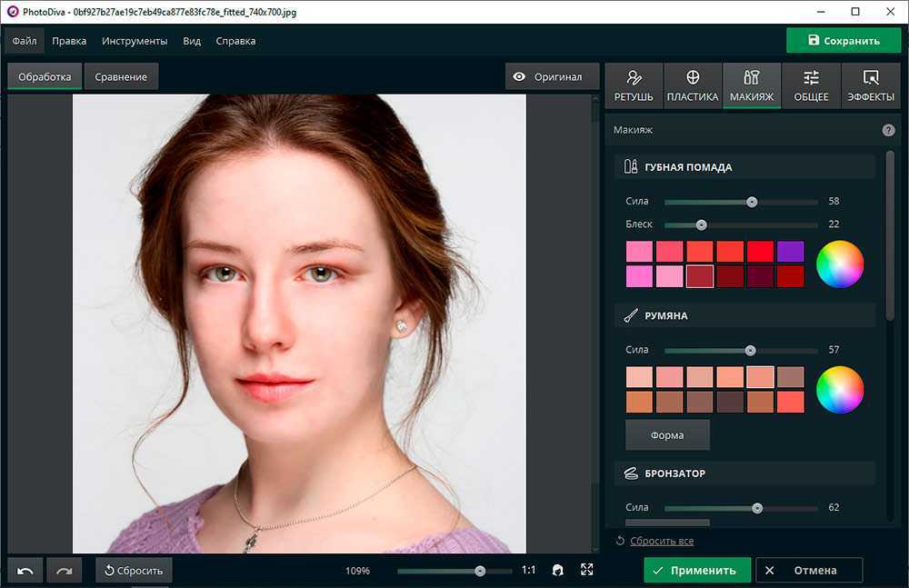909x588 pixels.
Task: Click the Отмена cancel button
Action: pyautogui.click(x=809, y=570)
